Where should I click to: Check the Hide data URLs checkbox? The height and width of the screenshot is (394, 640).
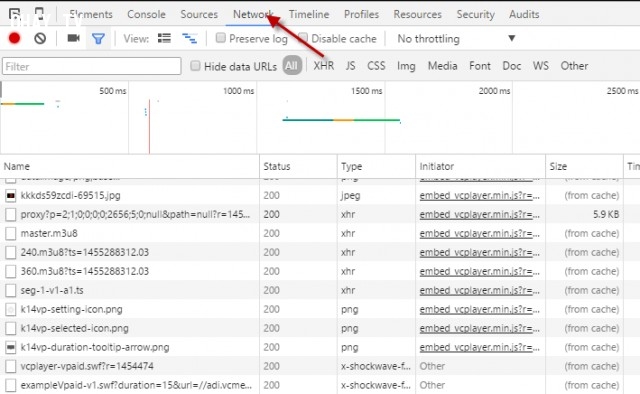point(195,66)
